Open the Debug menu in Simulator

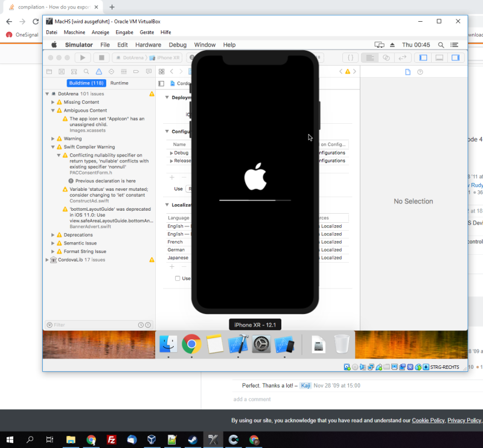pos(178,45)
